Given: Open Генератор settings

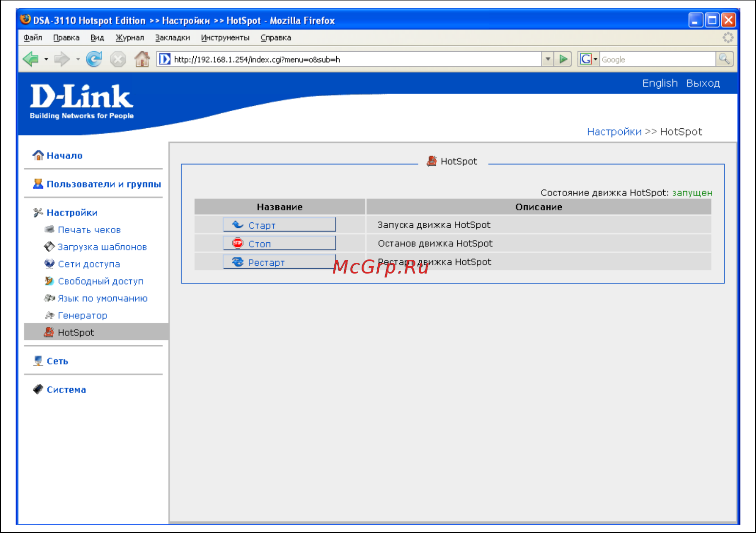Looking at the screenshot, I should pos(82,316).
